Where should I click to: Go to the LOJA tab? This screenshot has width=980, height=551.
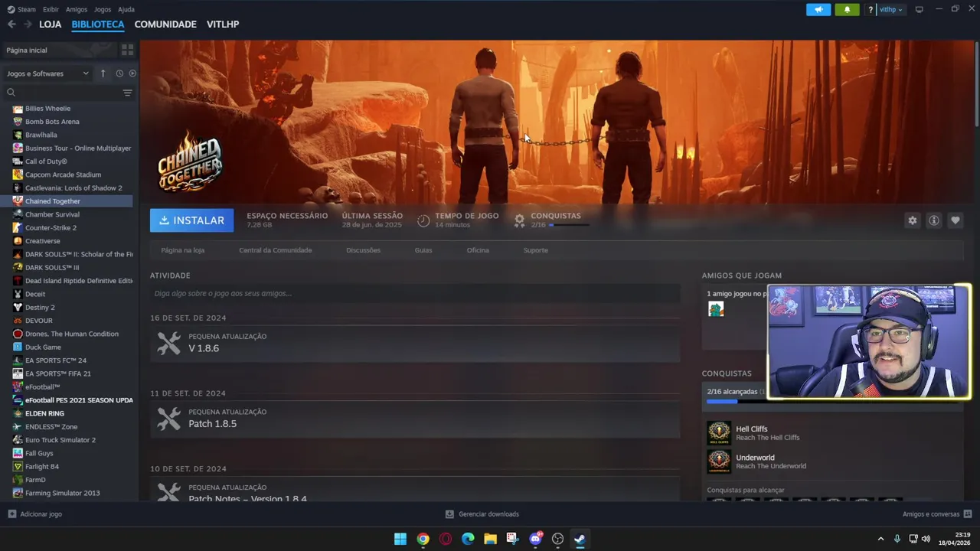50,24
